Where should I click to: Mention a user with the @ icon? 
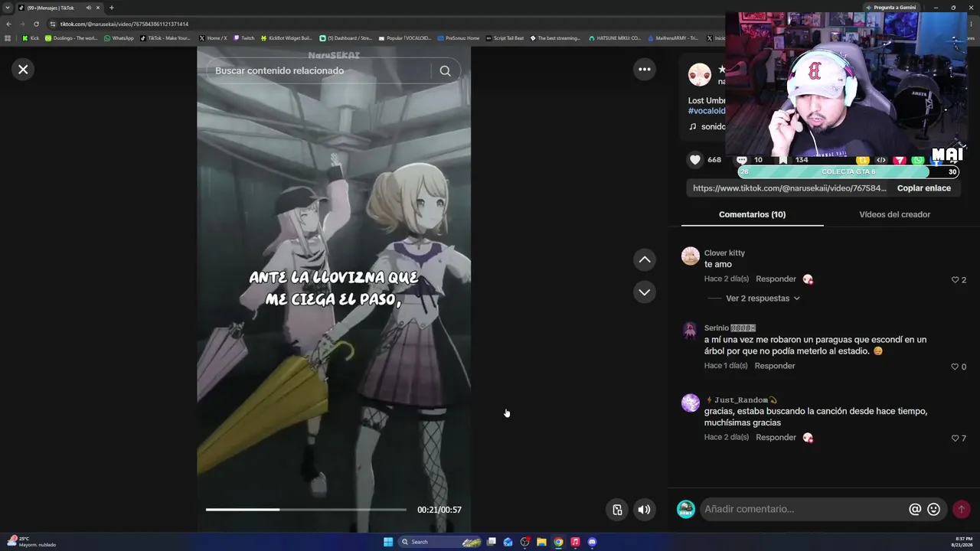click(915, 509)
